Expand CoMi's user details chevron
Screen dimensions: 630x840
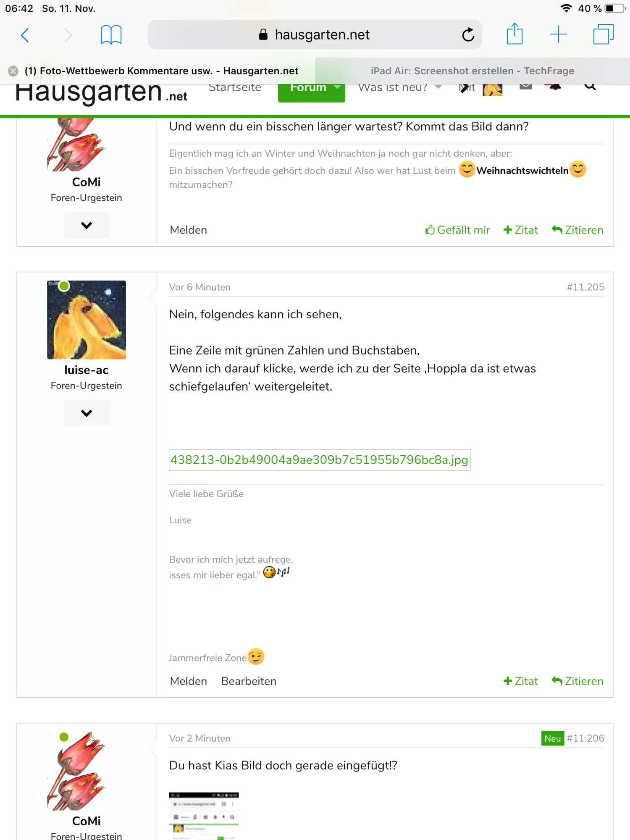(87, 226)
